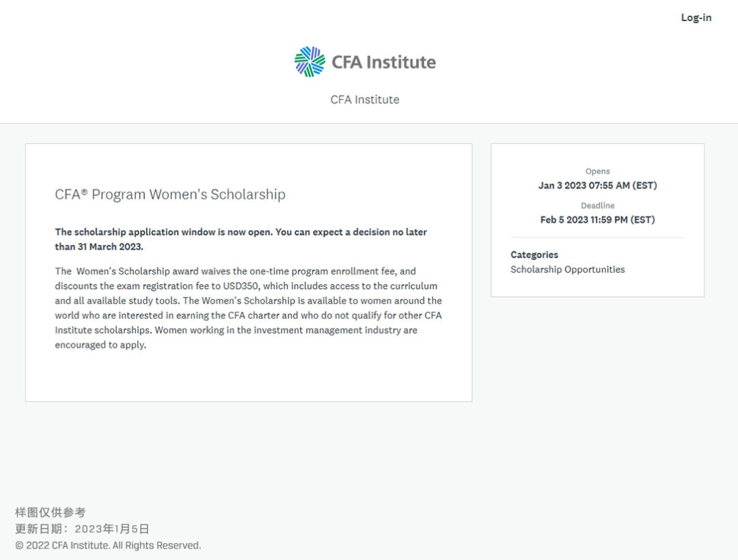Open the Log-in link

point(696,18)
